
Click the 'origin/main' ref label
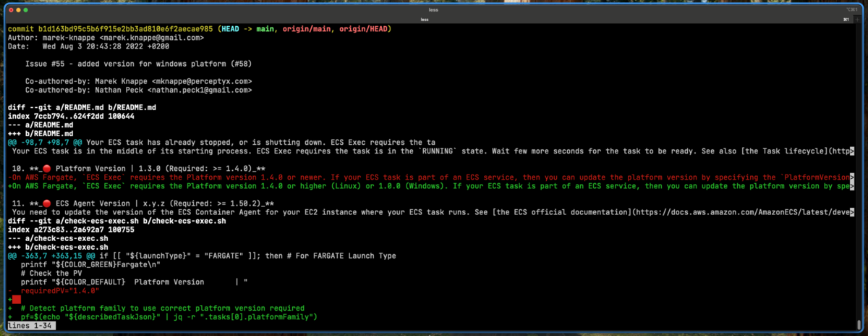click(x=306, y=29)
